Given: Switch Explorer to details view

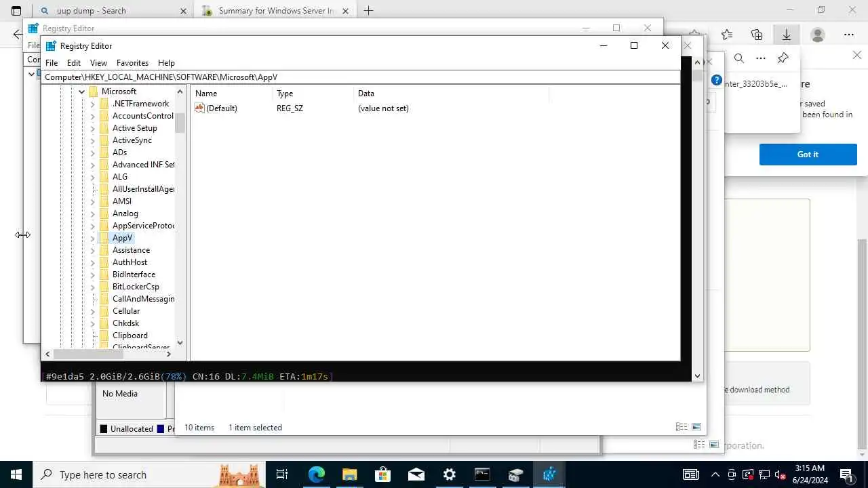Looking at the screenshot, I should point(682,427).
